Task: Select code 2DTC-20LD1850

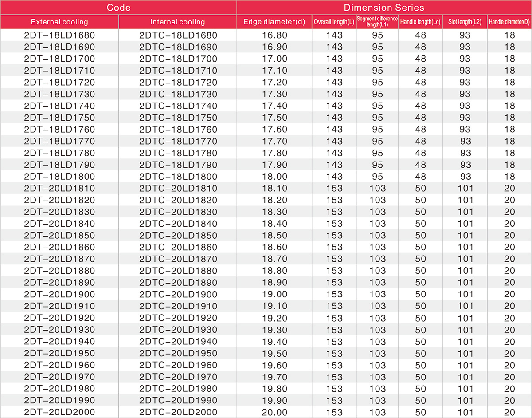Action: coord(178,235)
